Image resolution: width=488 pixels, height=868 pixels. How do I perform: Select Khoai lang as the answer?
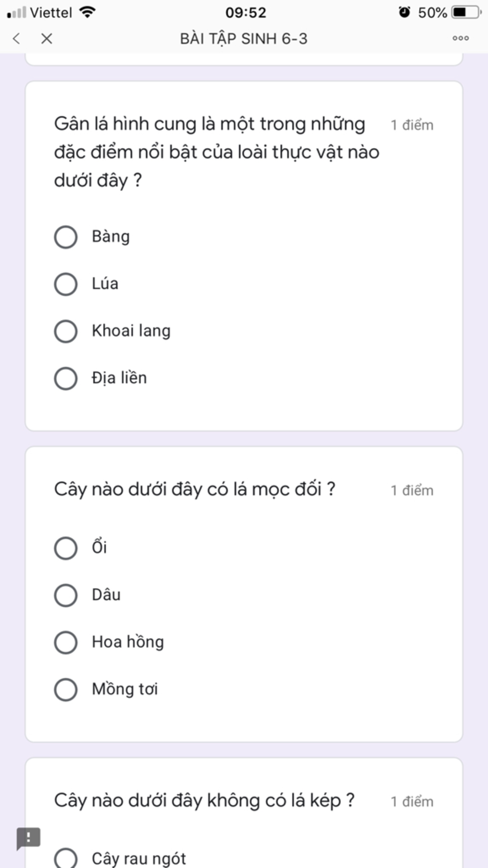pos(66,331)
